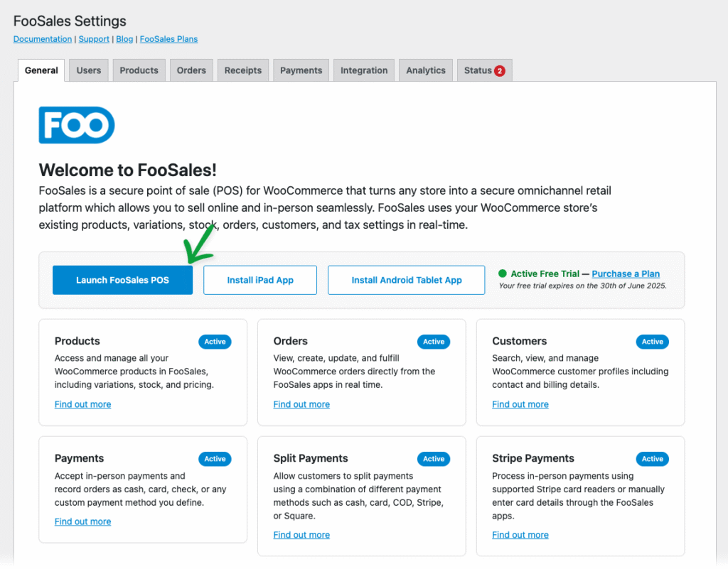This screenshot has height=569, width=728.
Task: Click the 'Customers' card heading
Action: pos(520,341)
